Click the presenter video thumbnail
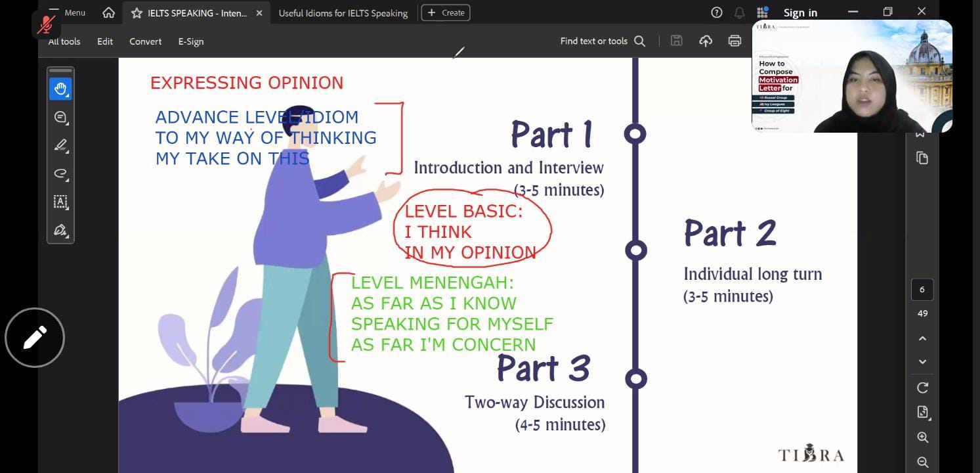The image size is (980, 473). (x=852, y=76)
